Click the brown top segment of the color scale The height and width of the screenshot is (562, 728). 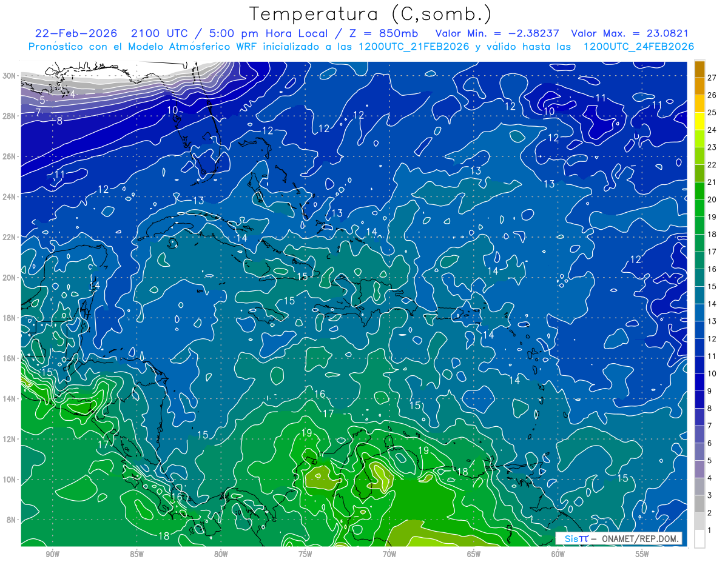pyautogui.click(x=699, y=69)
